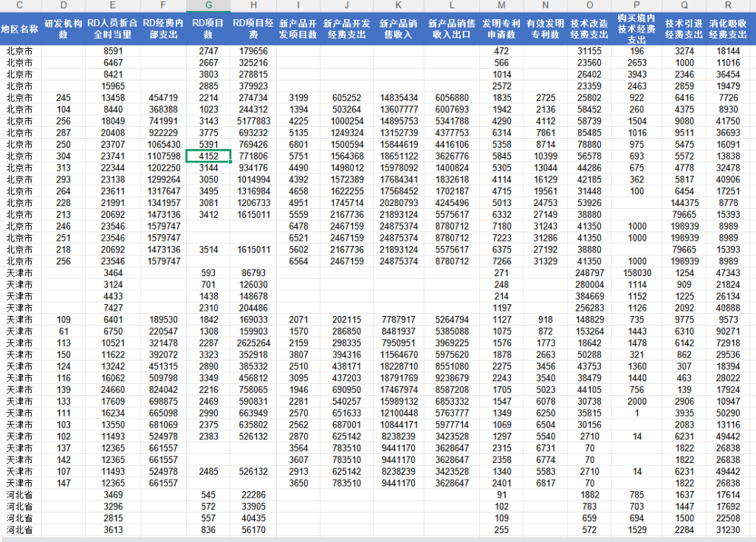Click column C header letter
The image size is (756, 542).
(x=20, y=6)
